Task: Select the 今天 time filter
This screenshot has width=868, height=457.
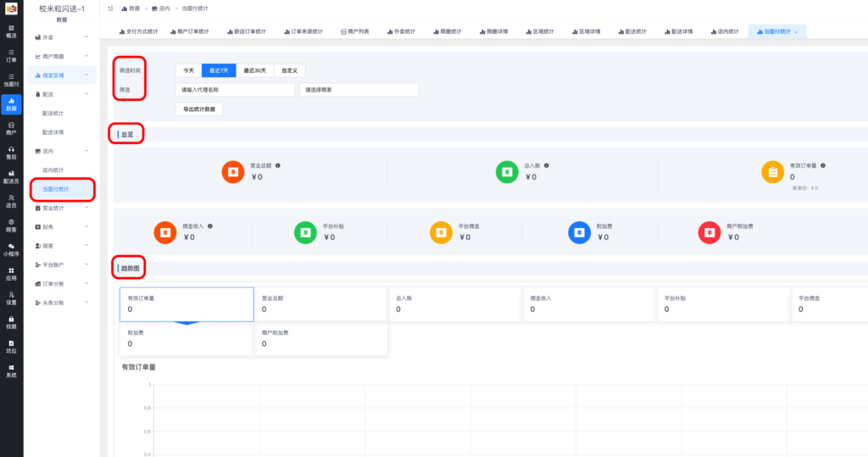Action: (x=188, y=70)
